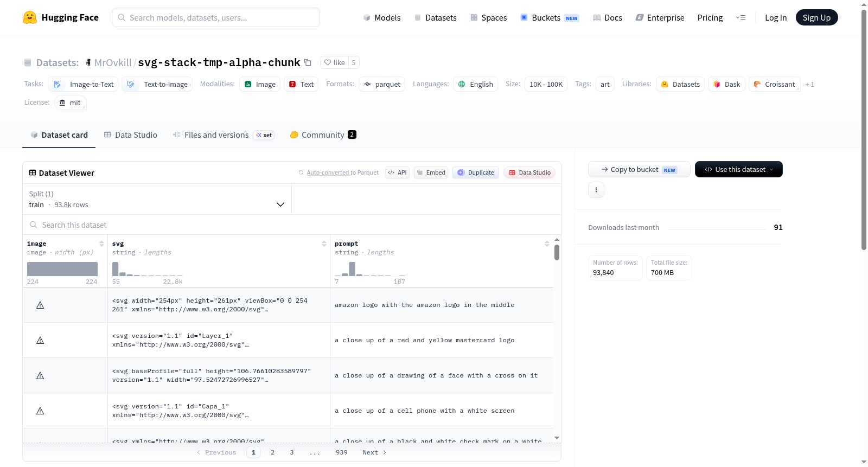Viewport: 868px width, 467px height.
Task: Open the Pricing page link
Action: click(x=710, y=17)
